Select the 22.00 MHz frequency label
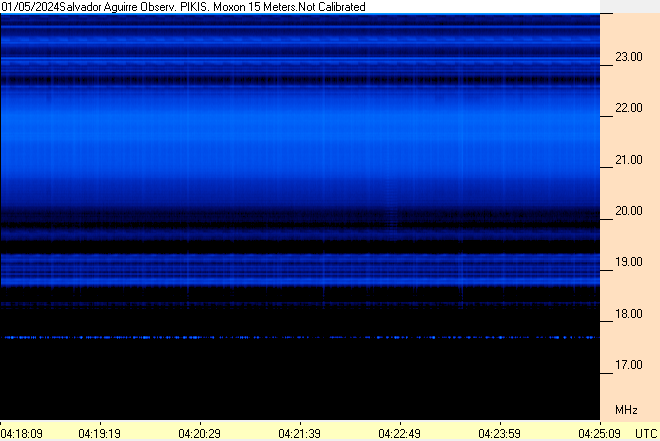660x441 pixels. [x=629, y=108]
